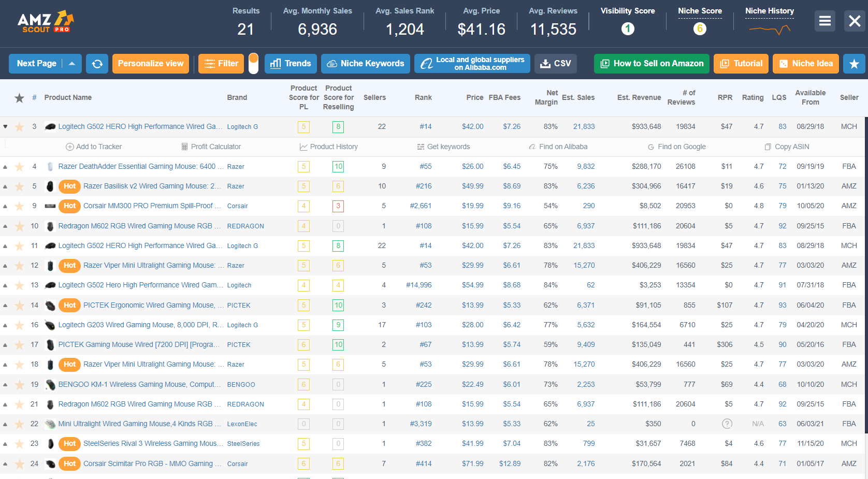Expand the PICTEK Ergonomic row 14 details
This screenshot has height=479, width=868.
point(5,306)
